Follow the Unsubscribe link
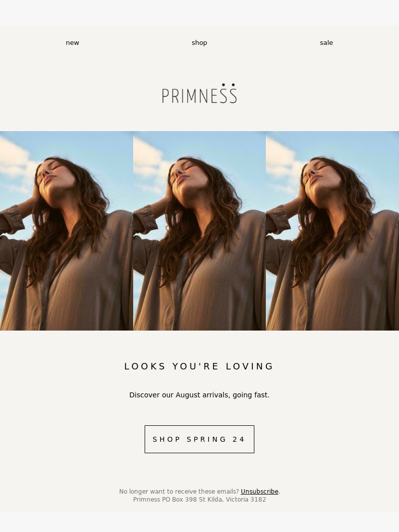 tap(259, 491)
